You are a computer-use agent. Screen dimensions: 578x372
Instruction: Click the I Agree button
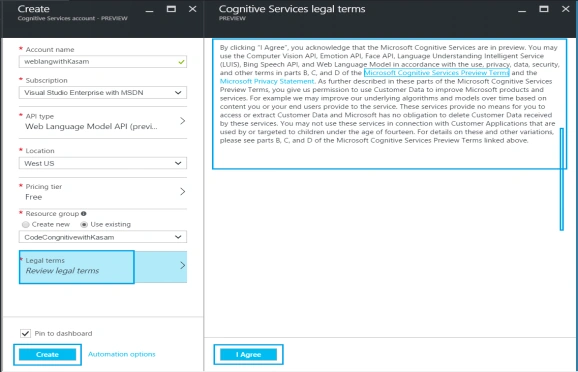[x=248, y=354]
